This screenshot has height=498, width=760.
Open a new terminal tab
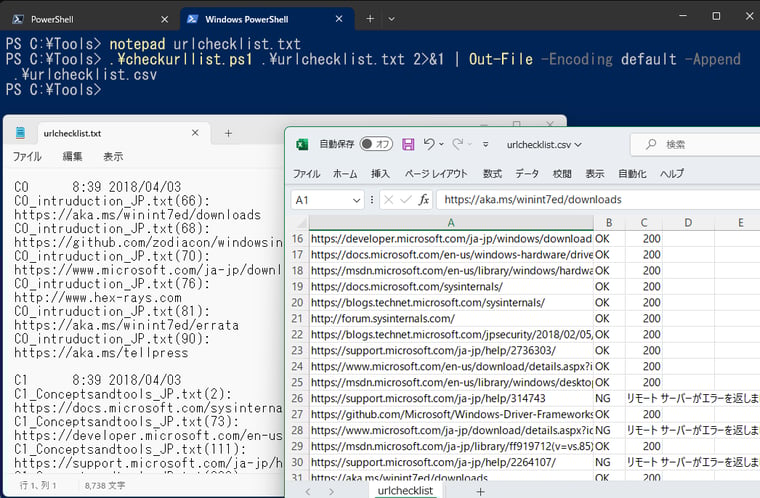pos(370,19)
